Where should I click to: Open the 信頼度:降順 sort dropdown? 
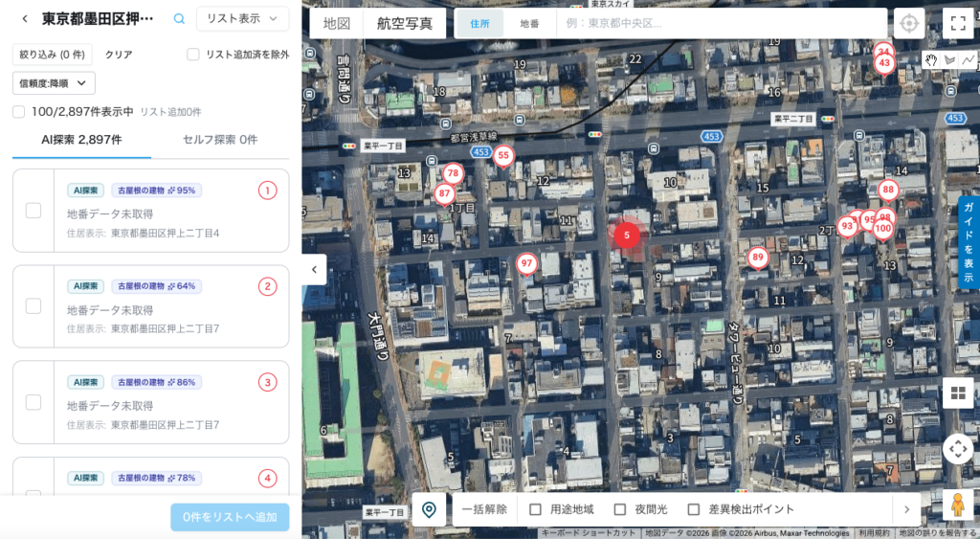(x=54, y=83)
